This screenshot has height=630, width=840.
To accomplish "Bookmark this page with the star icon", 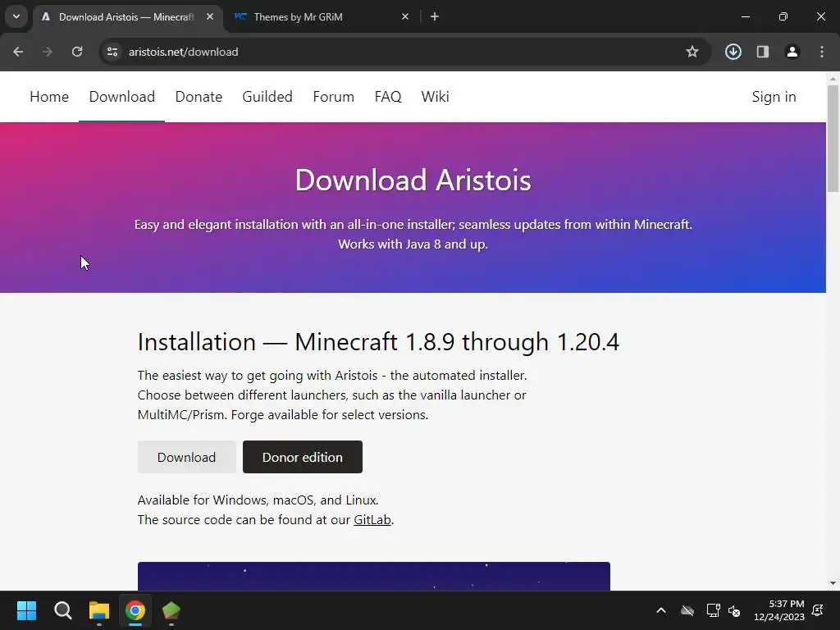I will pos(692,52).
